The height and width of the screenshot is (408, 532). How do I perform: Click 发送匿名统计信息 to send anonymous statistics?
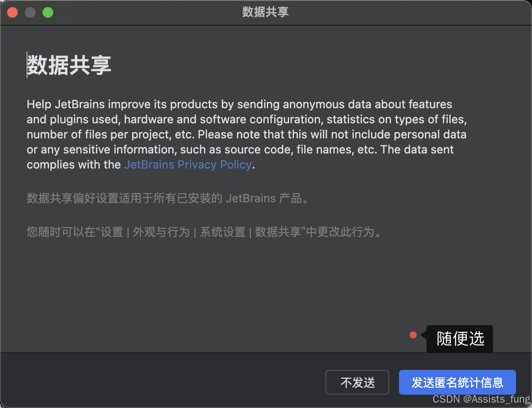457,382
